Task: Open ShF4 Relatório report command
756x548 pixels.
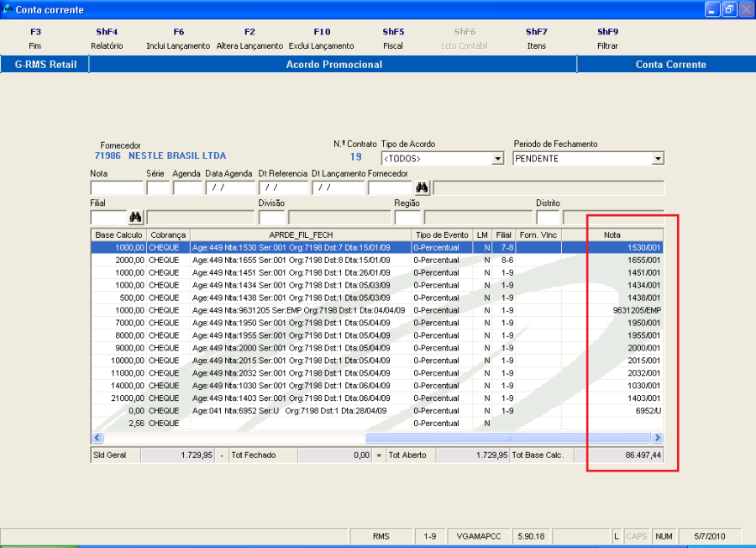Action: click(107, 39)
